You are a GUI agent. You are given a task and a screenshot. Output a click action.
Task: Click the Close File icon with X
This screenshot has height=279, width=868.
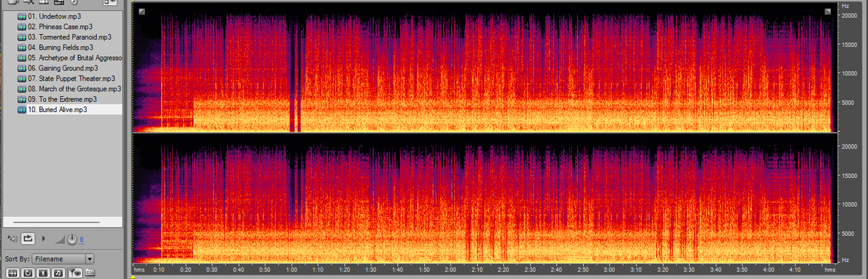(x=28, y=2)
